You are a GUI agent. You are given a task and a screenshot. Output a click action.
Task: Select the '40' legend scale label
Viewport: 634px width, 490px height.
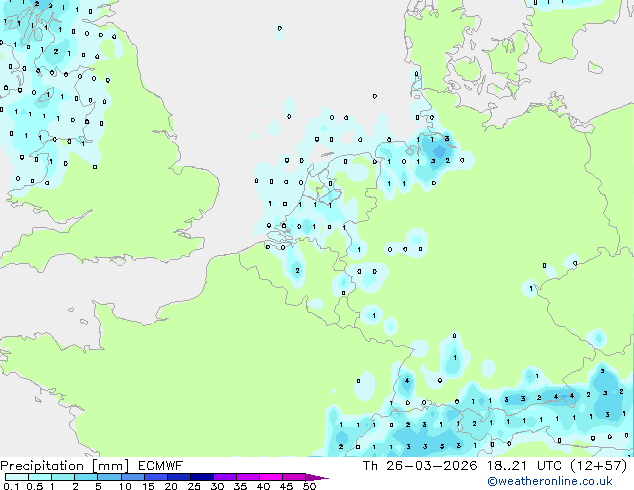(263, 486)
